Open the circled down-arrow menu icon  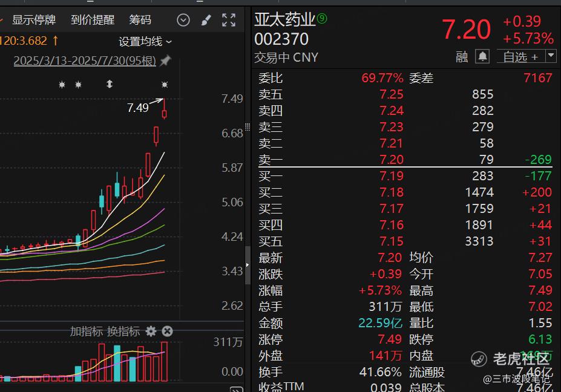[x=183, y=20]
